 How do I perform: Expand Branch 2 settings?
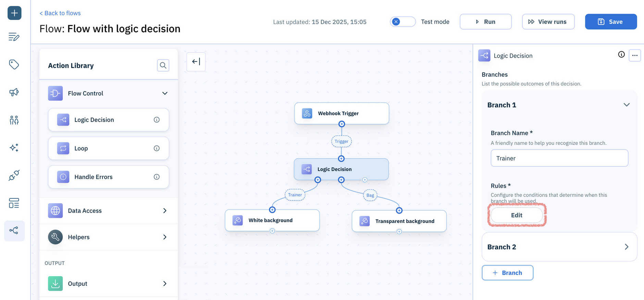pos(626,247)
